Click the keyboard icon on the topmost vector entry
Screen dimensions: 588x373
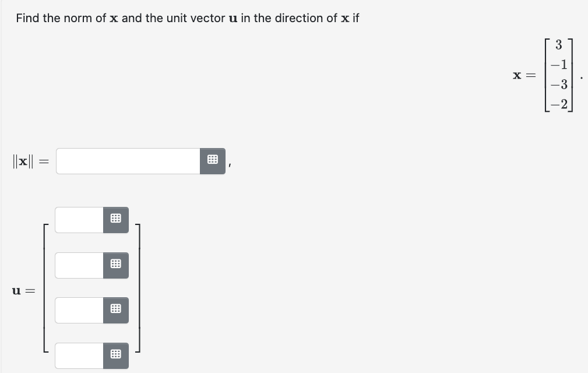(x=115, y=219)
